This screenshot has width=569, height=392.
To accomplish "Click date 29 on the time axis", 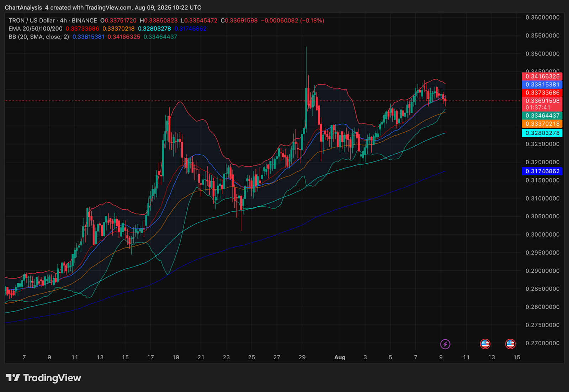I will point(302,357).
